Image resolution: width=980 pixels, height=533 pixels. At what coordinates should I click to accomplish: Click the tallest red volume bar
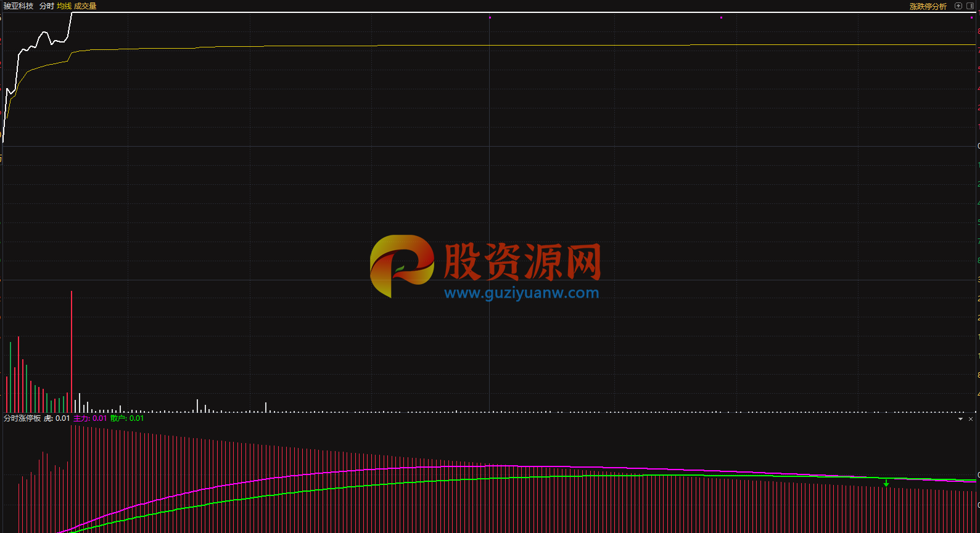click(x=72, y=351)
